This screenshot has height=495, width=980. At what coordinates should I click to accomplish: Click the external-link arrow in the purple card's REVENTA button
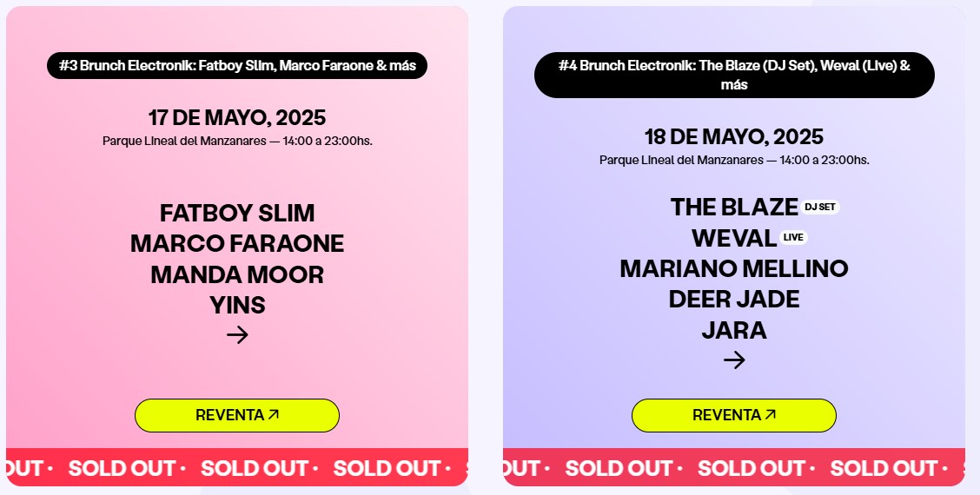[x=770, y=414]
